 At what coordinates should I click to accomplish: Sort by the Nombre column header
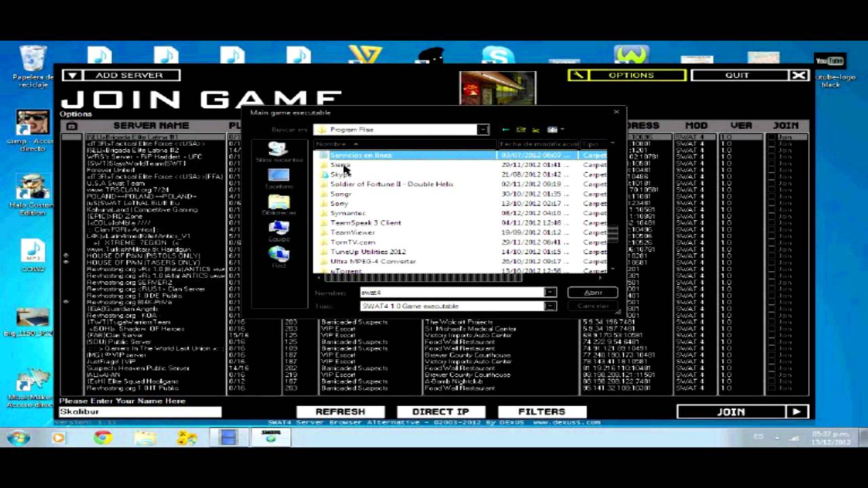[406, 144]
